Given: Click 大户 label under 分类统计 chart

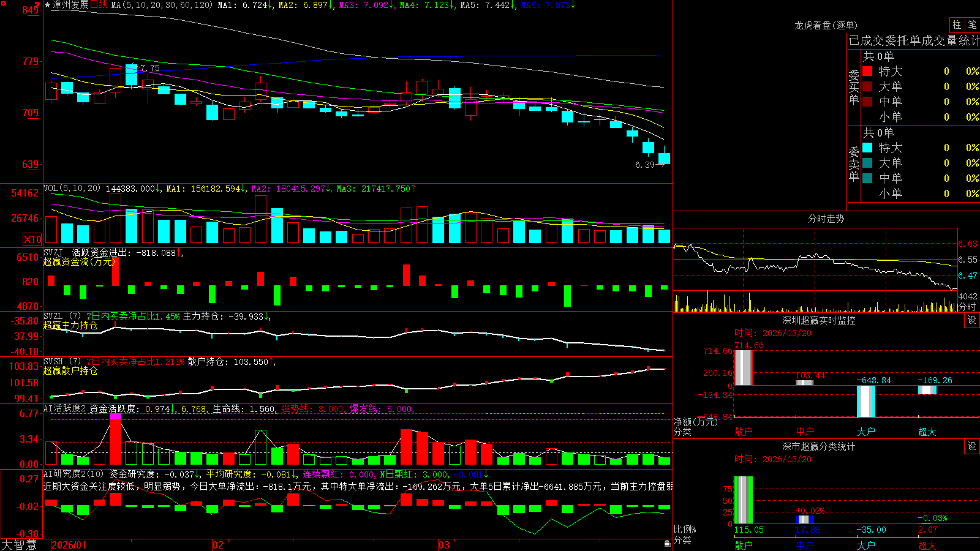Looking at the screenshot, I should [x=866, y=545].
